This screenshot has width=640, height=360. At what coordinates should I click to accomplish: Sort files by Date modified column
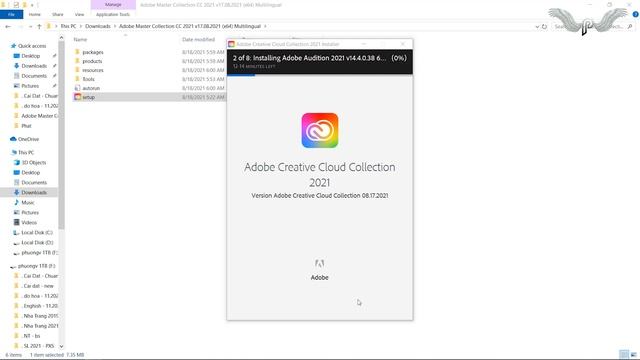click(x=198, y=40)
